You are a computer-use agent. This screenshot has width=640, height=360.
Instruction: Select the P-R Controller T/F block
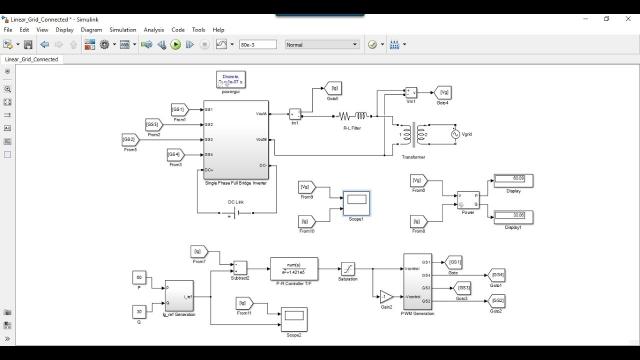(x=294, y=269)
